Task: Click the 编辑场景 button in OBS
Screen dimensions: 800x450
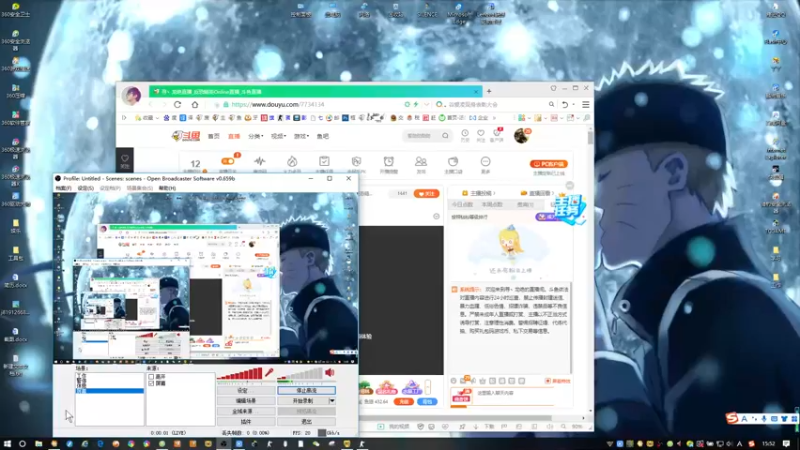Action: point(245,401)
